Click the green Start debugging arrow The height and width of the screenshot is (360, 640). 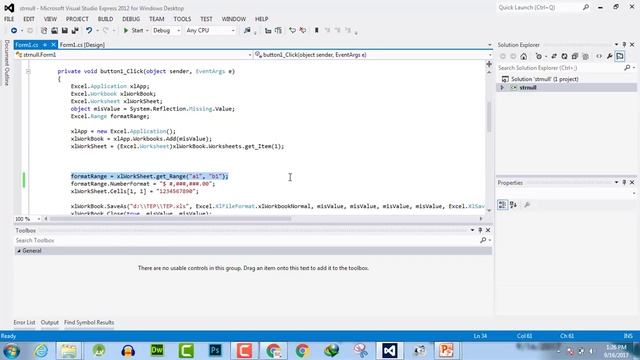pos(126,31)
